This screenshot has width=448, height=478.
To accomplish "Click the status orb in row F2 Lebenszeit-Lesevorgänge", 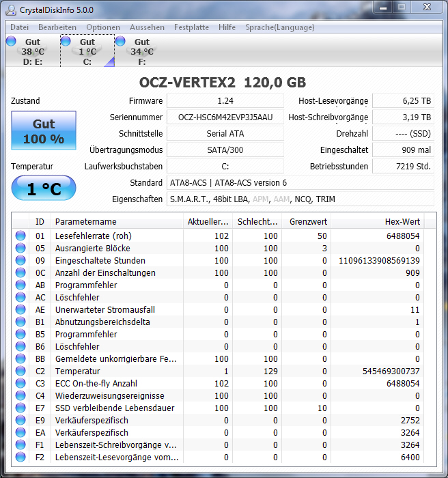I will click(x=20, y=457).
